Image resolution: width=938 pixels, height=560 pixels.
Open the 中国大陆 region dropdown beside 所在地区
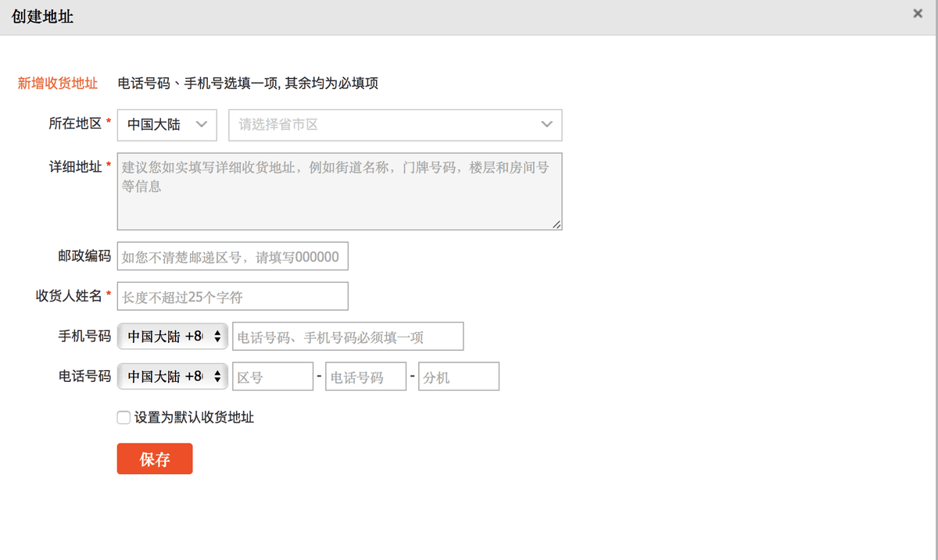[167, 125]
